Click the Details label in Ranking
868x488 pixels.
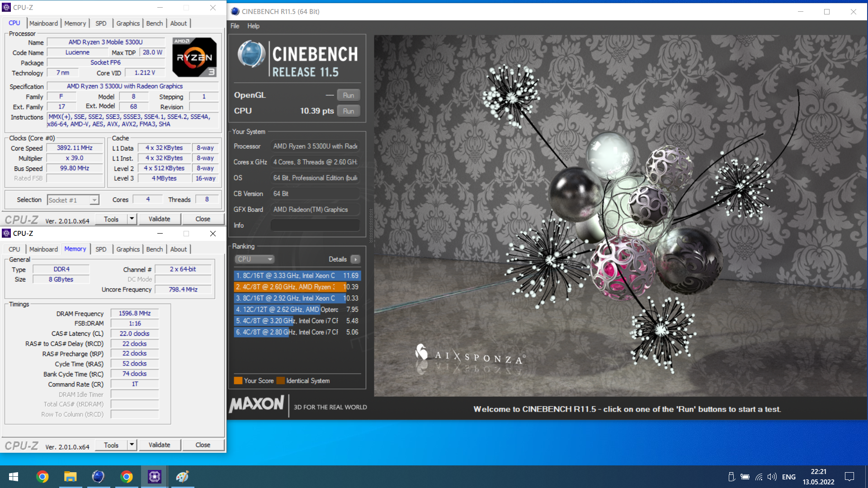click(x=338, y=259)
